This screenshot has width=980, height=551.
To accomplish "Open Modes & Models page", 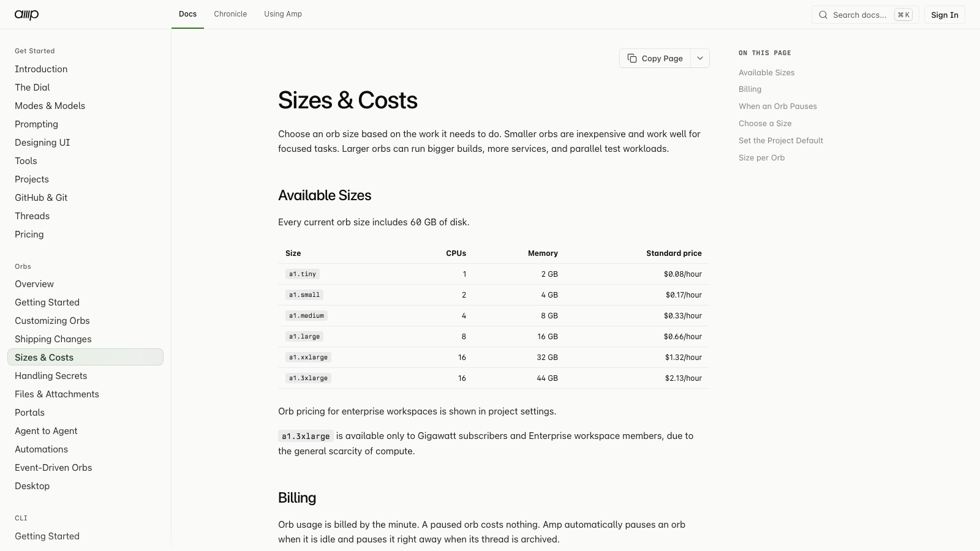I will 50,106.
